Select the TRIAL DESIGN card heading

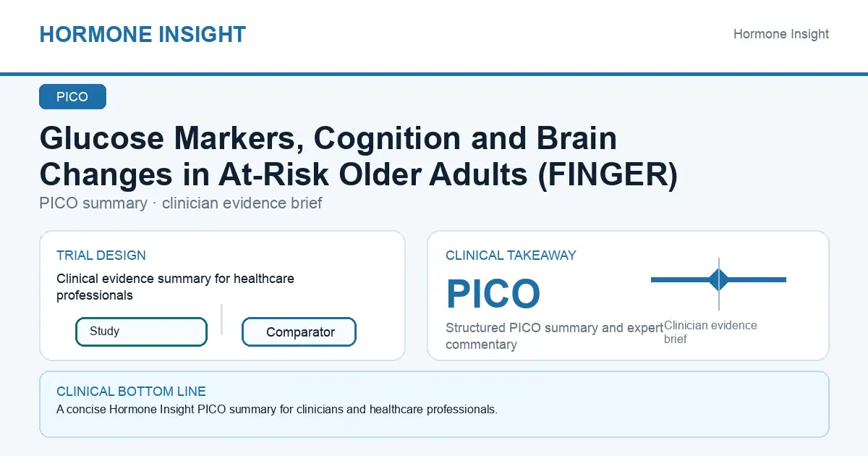click(x=101, y=256)
